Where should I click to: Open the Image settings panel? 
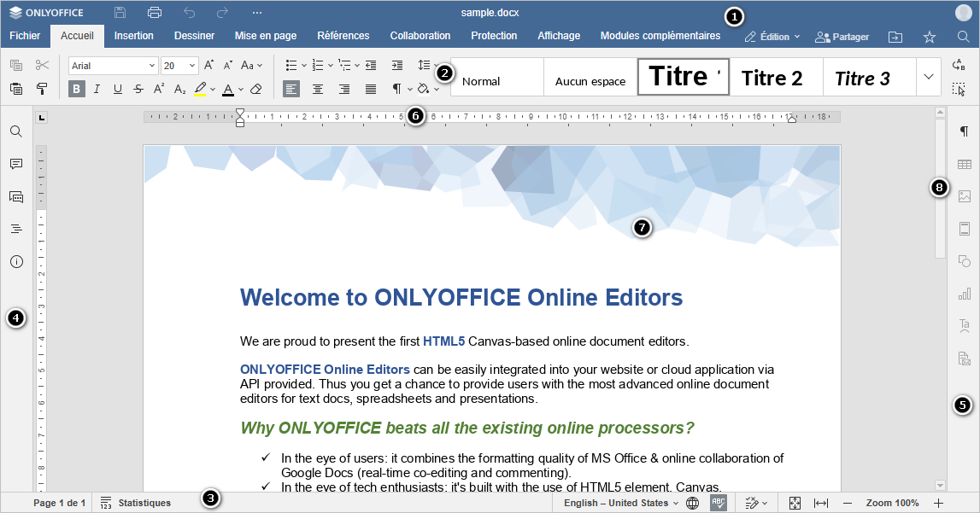(965, 195)
